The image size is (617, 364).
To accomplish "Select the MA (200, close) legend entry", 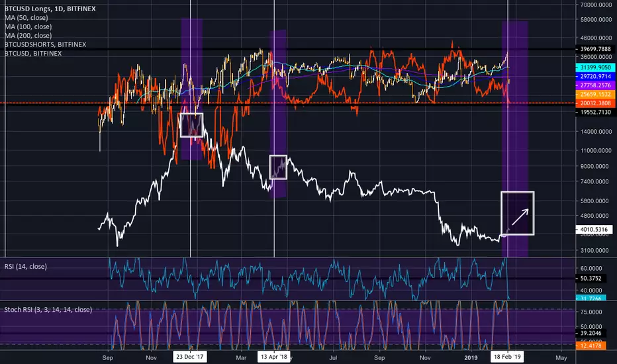I will coord(28,36).
